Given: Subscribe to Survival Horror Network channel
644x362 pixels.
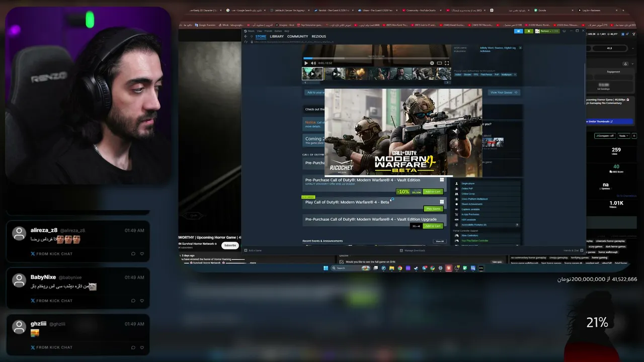Looking at the screenshot, I should click(x=230, y=245).
